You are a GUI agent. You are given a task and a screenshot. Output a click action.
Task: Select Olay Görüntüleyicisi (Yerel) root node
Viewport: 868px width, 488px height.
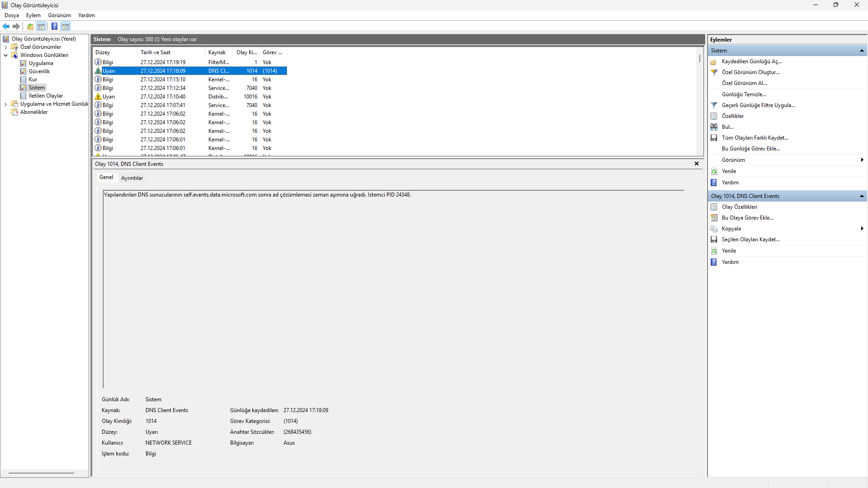coord(44,39)
